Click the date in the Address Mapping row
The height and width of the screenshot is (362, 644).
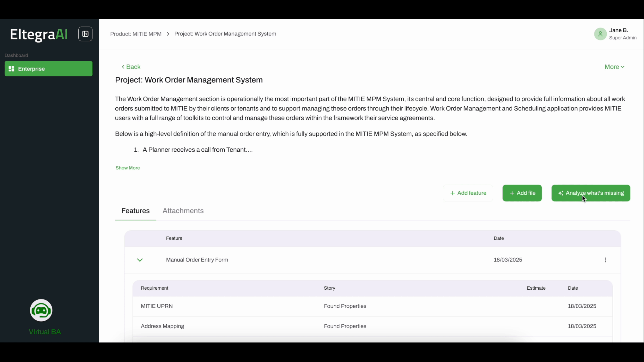pos(582,326)
